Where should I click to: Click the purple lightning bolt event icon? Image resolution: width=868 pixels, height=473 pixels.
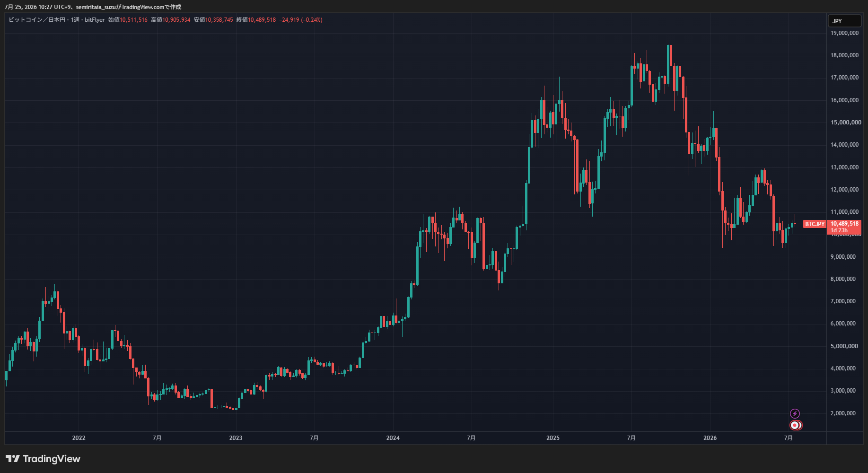pos(795,414)
